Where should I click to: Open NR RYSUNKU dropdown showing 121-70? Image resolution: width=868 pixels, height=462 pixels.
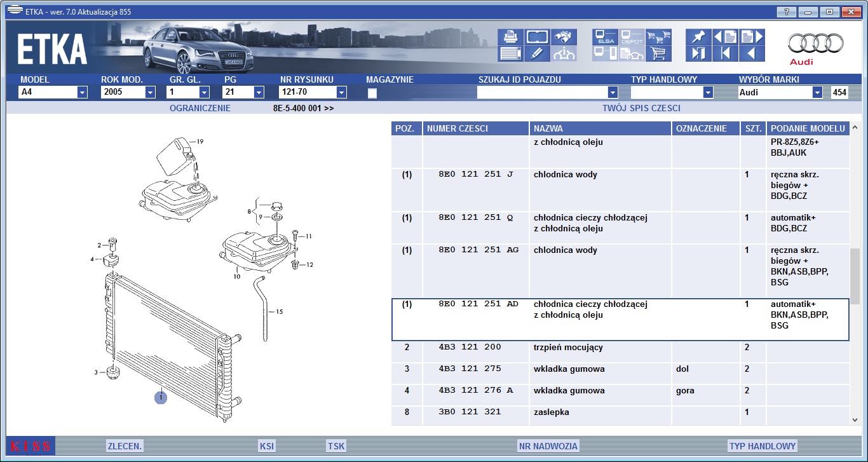pyautogui.click(x=313, y=92)
